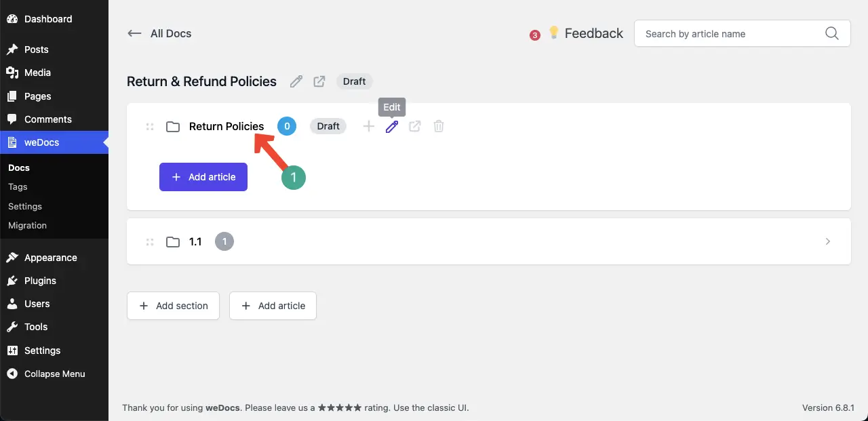Open Return & Refund Policies external link icon
Image resolution: width=868 pixels, height=421 pixels.
(319, 81)
